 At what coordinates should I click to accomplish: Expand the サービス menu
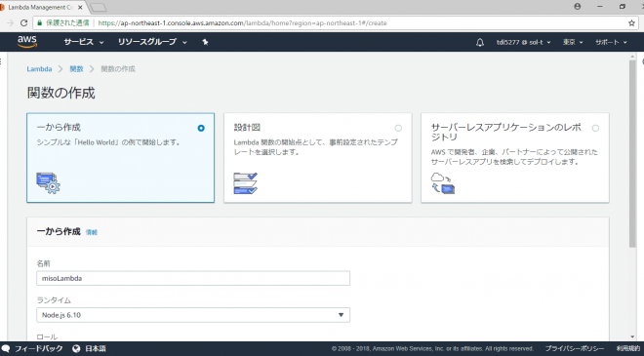tap(84, 42)
